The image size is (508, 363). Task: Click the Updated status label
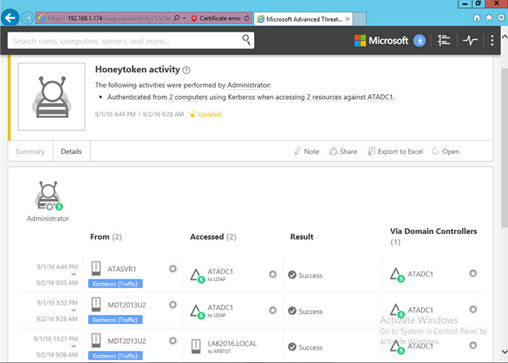205,114
